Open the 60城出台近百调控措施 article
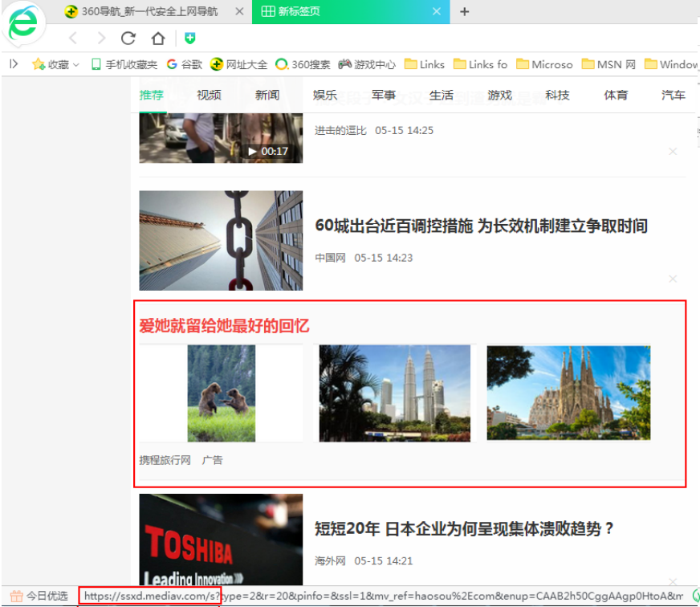 coord(481,226)
